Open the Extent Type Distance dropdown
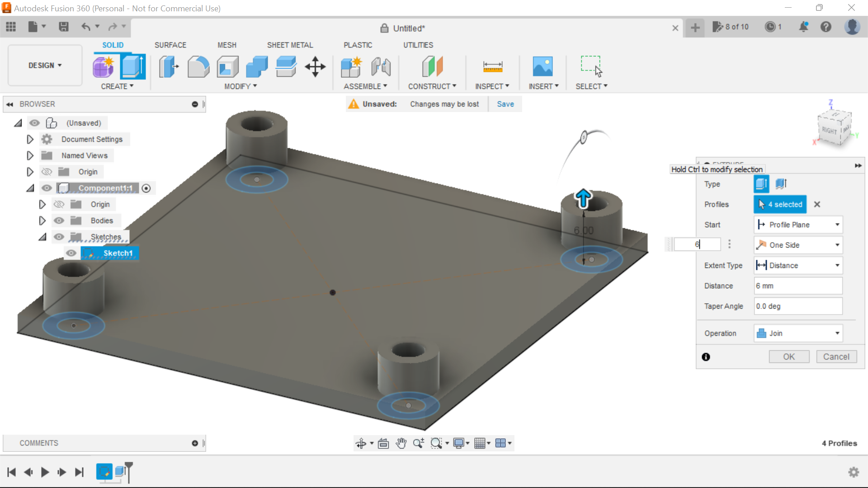 click(798, 265)
